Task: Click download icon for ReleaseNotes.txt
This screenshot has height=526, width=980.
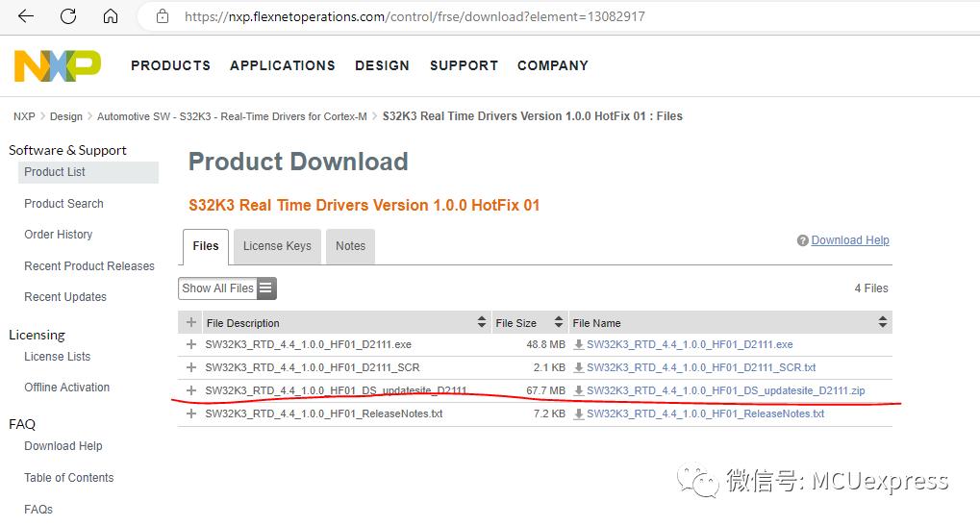Action: pos(579,414)
